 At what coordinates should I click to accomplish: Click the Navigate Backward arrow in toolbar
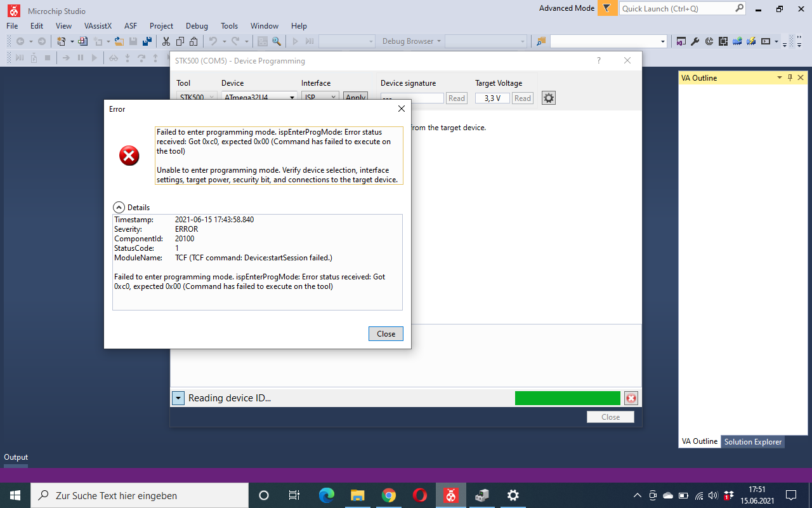click(x=20, y=41)
